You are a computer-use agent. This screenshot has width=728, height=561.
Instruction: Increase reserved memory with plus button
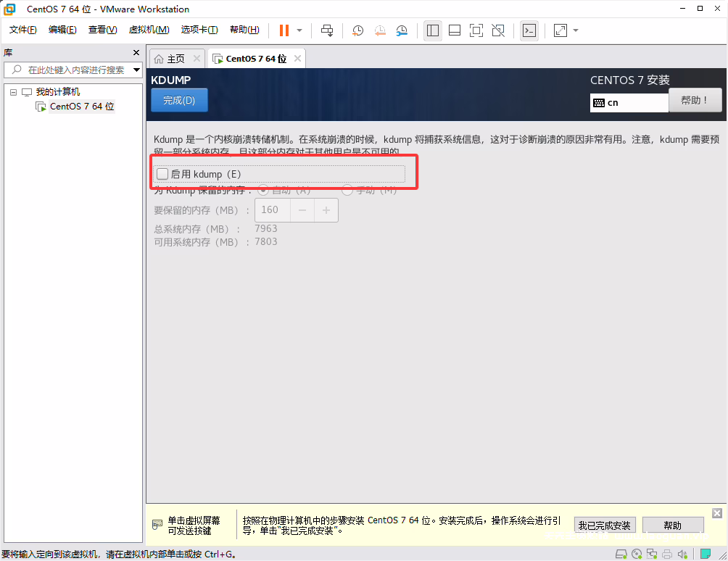coord(326,210)
